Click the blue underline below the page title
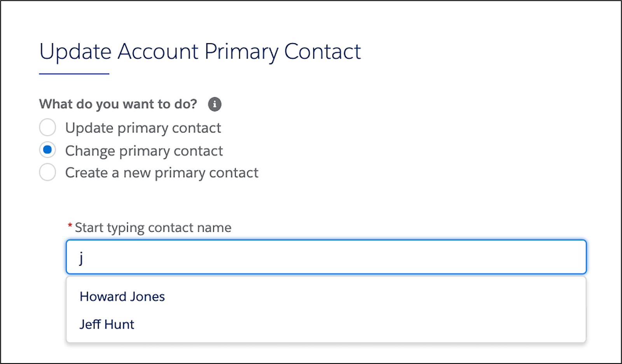 pyautogui.click(x=73, y=72)
